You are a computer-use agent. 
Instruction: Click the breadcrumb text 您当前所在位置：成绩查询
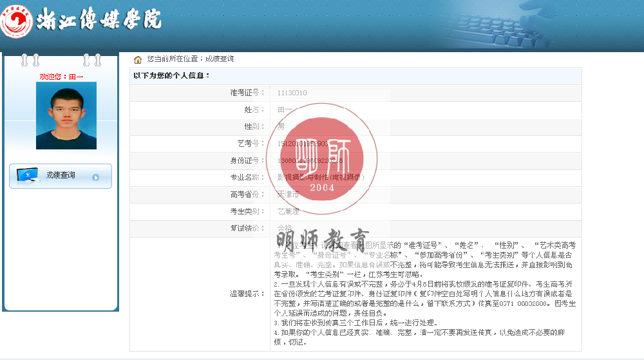pyautogui.click(x=191, y=59)
